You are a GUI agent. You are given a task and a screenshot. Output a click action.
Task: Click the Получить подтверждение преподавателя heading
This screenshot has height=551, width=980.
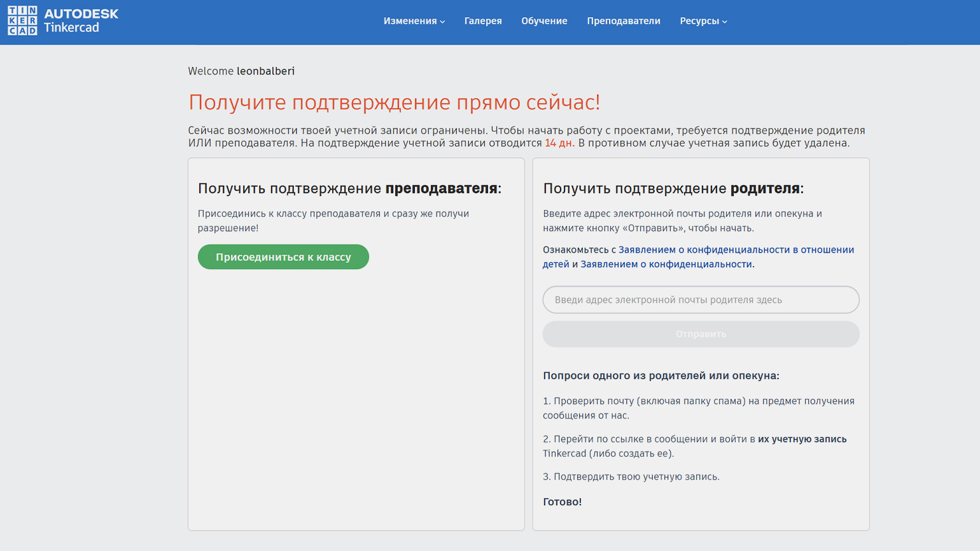coord(349,188)
